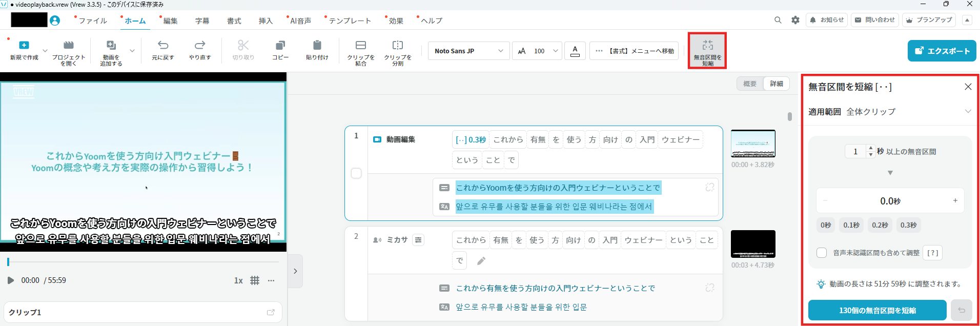Image resolution: width=980 pixels, height=326 pixels.
Task: Switch the view toggle to 概要
Action: [750, 84]
